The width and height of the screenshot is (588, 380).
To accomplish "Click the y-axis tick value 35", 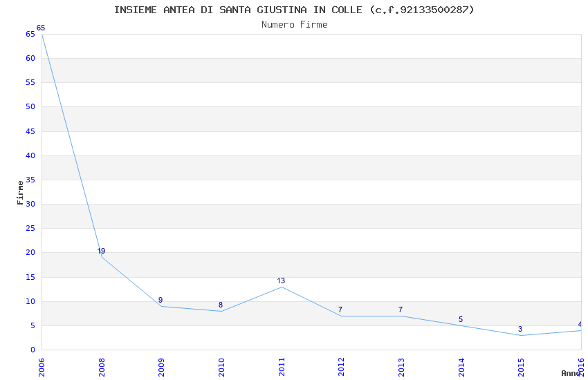I will (x=30, y=180).
